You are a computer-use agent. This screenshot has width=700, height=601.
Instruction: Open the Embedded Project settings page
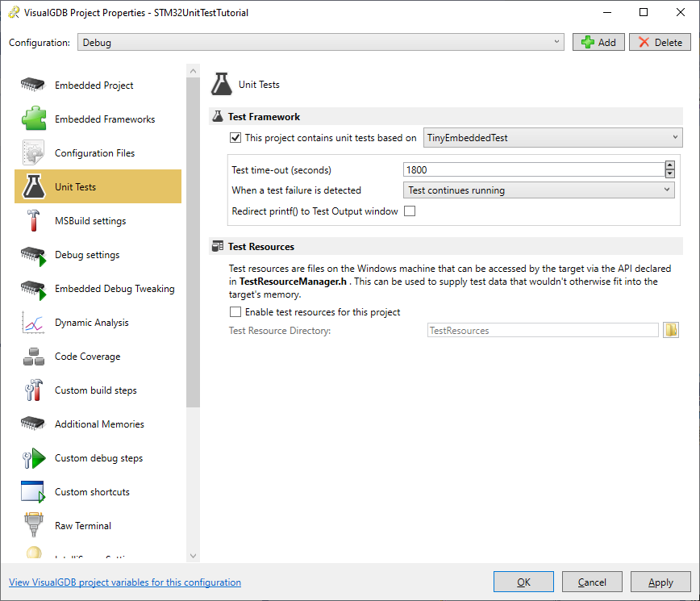pos(98,85)
